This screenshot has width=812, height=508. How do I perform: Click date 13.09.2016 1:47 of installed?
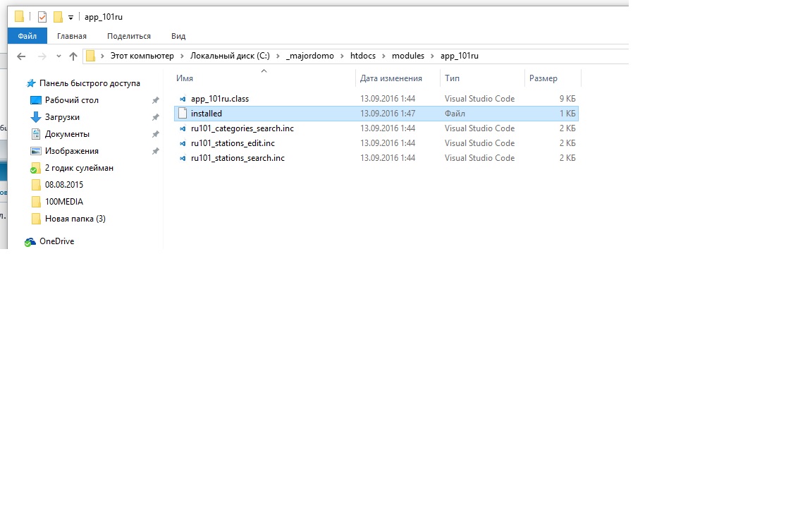coord(388,114)
